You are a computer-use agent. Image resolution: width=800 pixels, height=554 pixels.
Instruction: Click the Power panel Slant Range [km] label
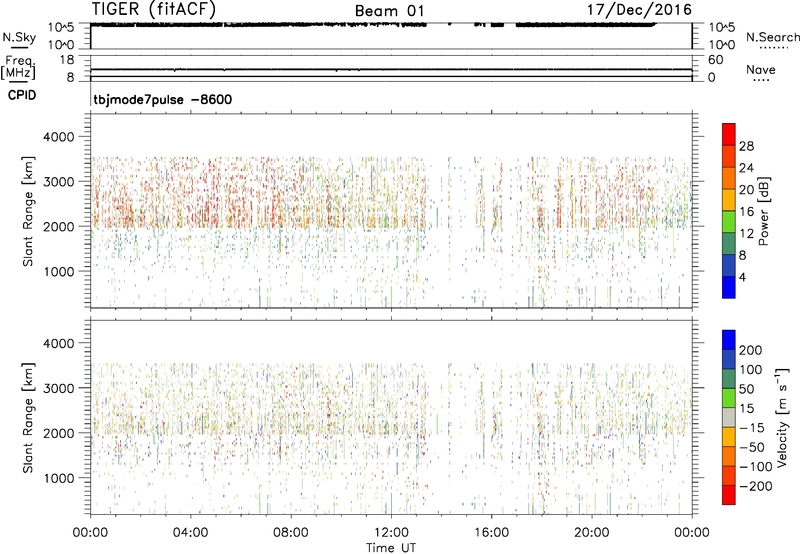(x=29, y=211)
